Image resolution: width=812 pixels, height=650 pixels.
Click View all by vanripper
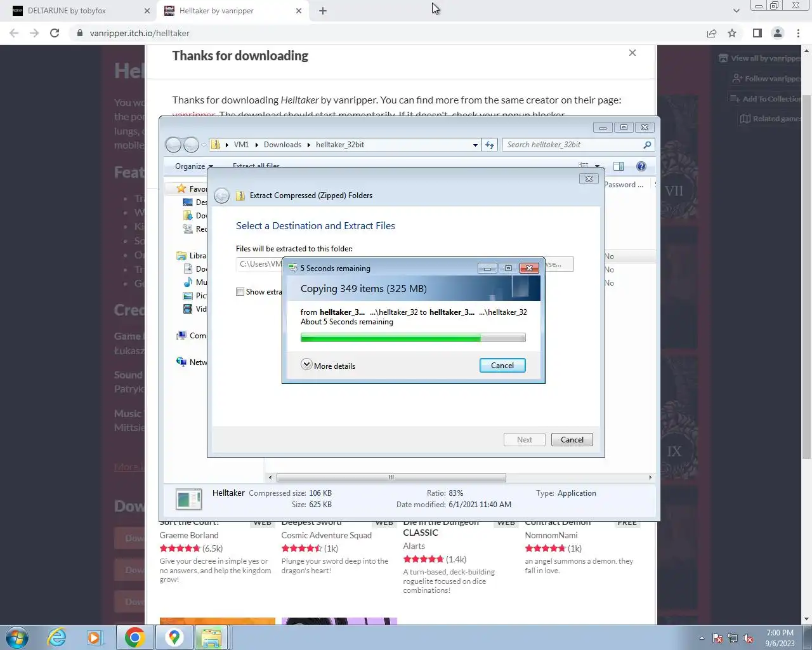tap(760, 58)
